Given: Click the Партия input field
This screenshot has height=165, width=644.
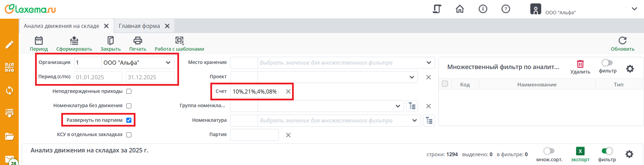Looking at the screenshot, I should point(254,135).
